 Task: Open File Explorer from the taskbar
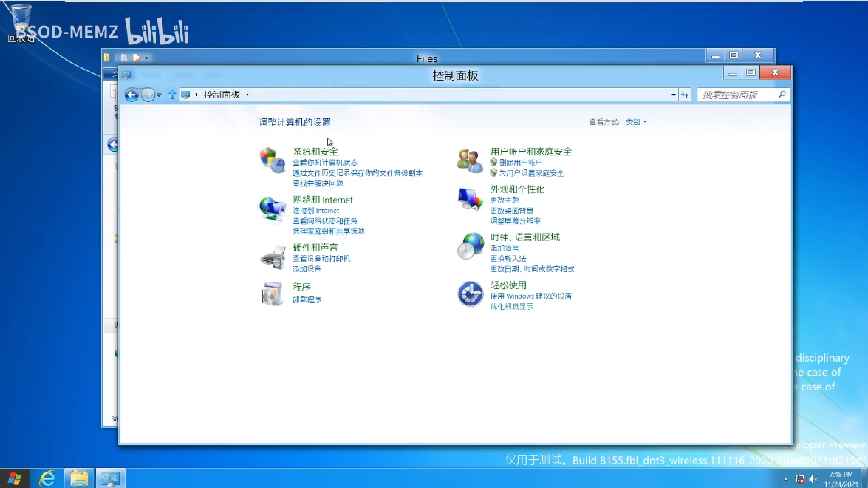pyautogui.click(x=79, y=478)
